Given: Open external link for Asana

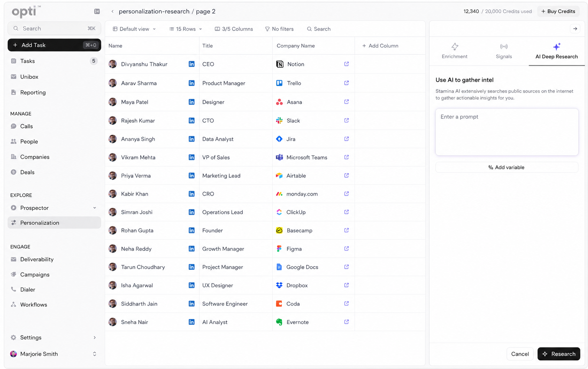Looking at the screenshot, I should coord(346,102).
